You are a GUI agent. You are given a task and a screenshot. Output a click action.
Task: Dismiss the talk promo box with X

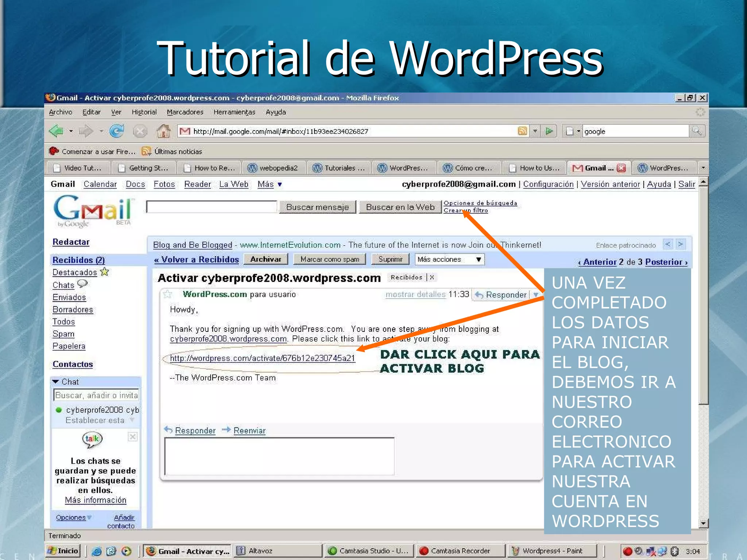click(x=132, y=437)
